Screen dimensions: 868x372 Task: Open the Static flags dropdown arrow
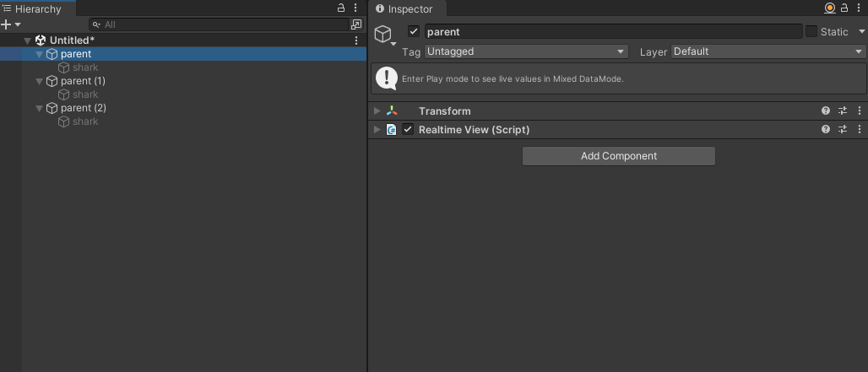click(x=861, y=31)
